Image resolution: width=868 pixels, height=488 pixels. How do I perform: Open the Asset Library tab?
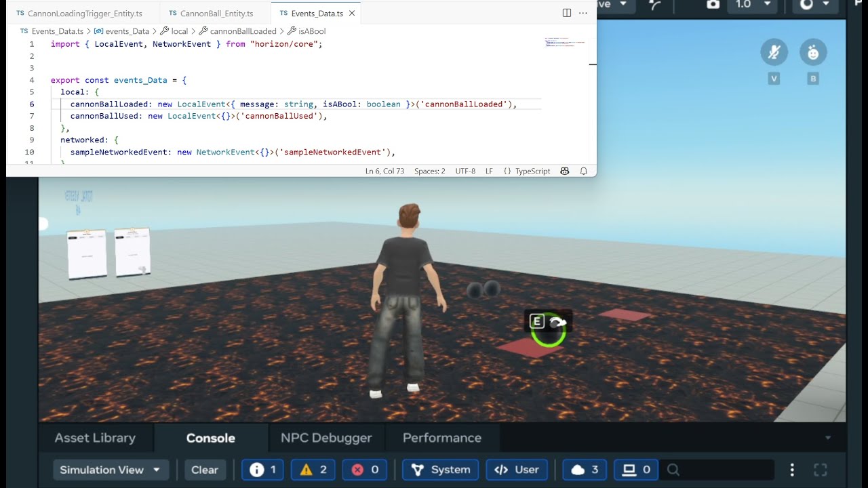[95, 438]
